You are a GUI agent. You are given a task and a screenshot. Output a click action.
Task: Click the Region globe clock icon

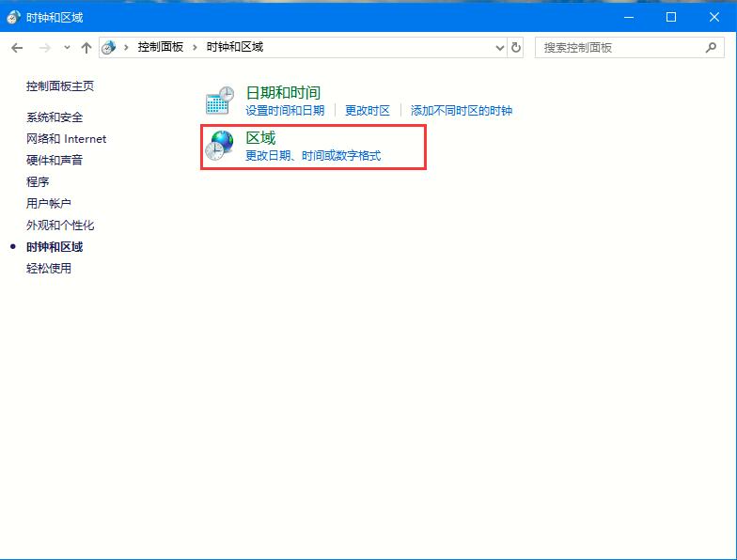[x=220, y=146]
